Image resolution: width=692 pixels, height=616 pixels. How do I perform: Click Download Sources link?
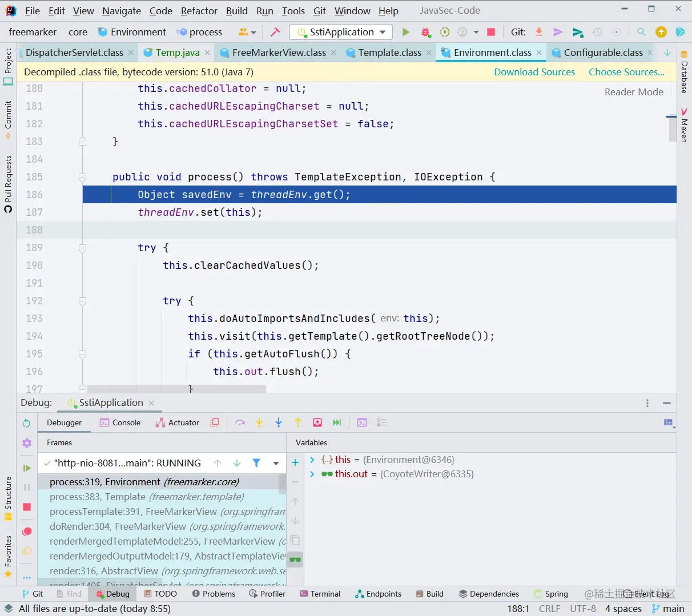click(x=534, y=72)
